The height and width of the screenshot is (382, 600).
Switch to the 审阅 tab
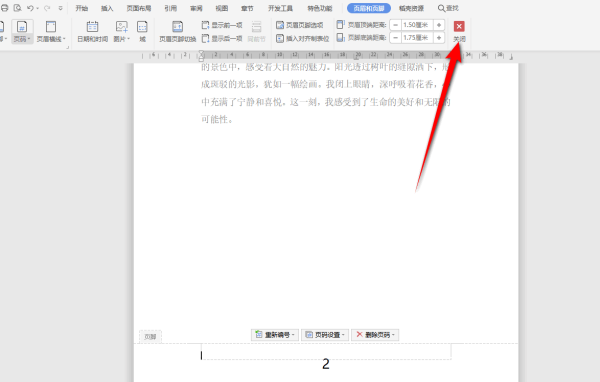196,8
